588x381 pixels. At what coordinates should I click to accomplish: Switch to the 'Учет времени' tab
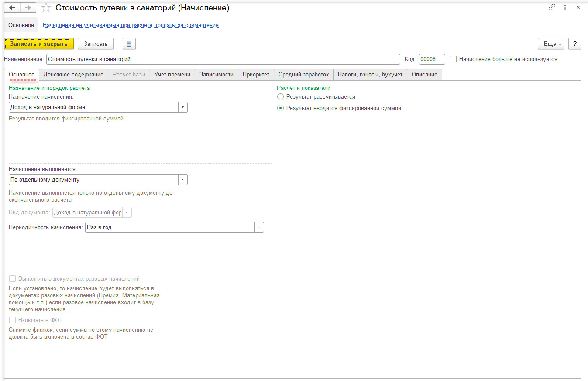coord(172,74)
